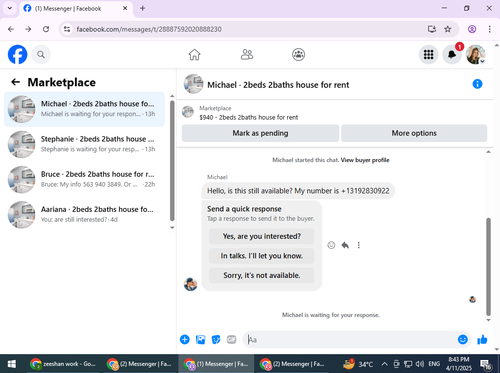Send 'Yes, are you interested?' quick response
This screenshot has width=500, height=373.
point(262,236)
